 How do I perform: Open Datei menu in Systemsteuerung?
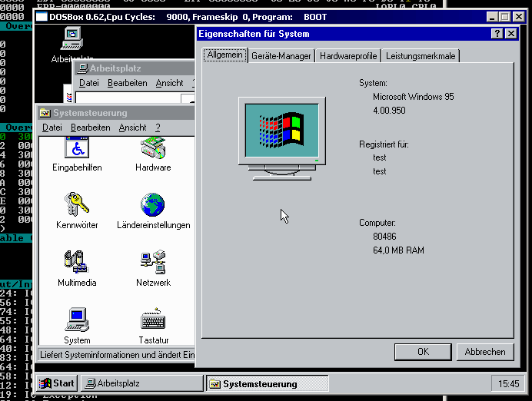click(52, 128)
